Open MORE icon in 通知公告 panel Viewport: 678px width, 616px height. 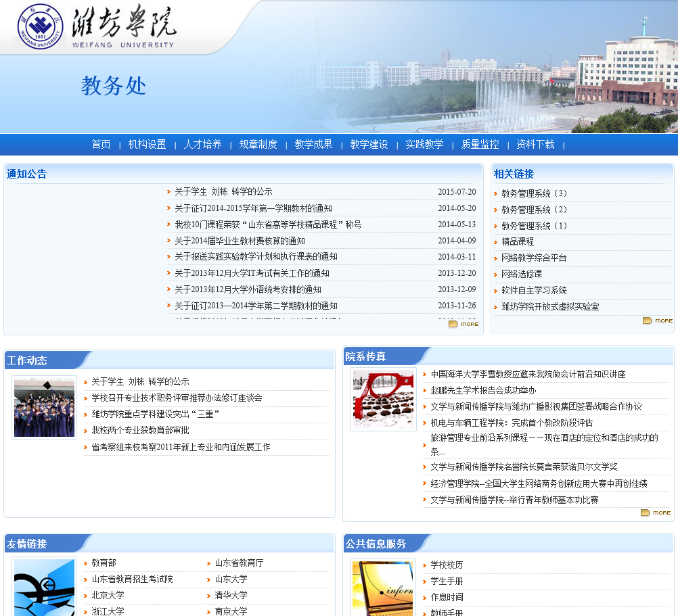[x=464, y=324]
